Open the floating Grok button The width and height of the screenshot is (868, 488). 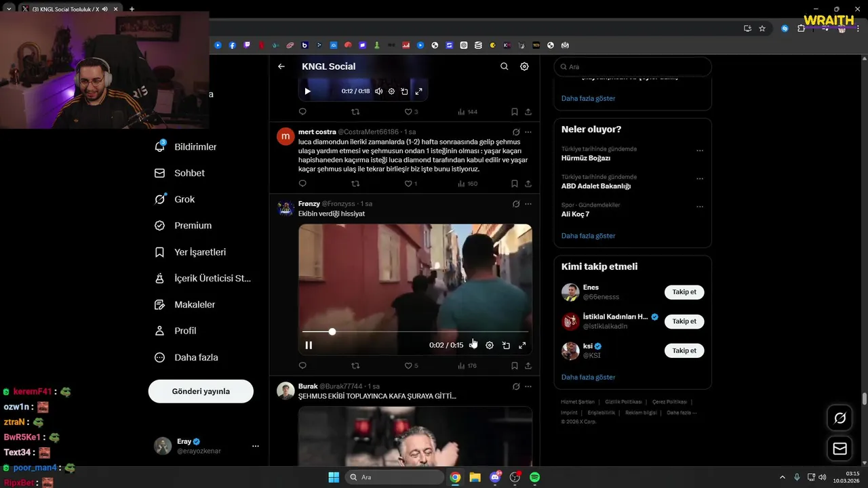(840, 418)
